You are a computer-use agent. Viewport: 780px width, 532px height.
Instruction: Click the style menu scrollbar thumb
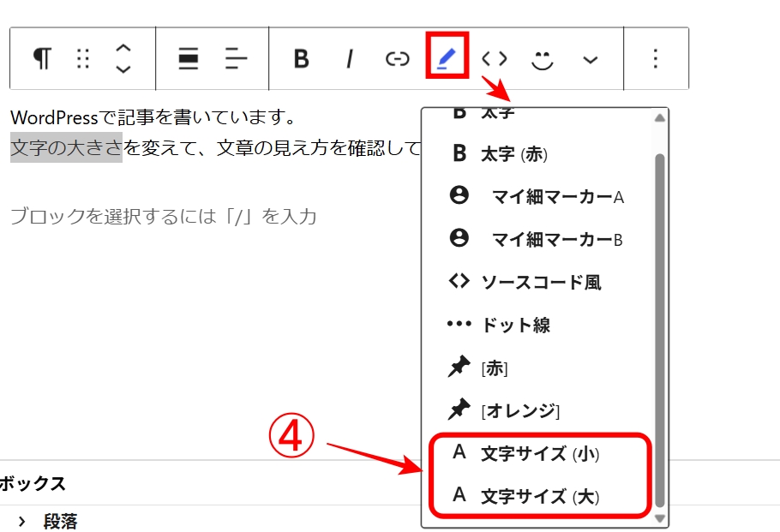[x=660, y=330]
